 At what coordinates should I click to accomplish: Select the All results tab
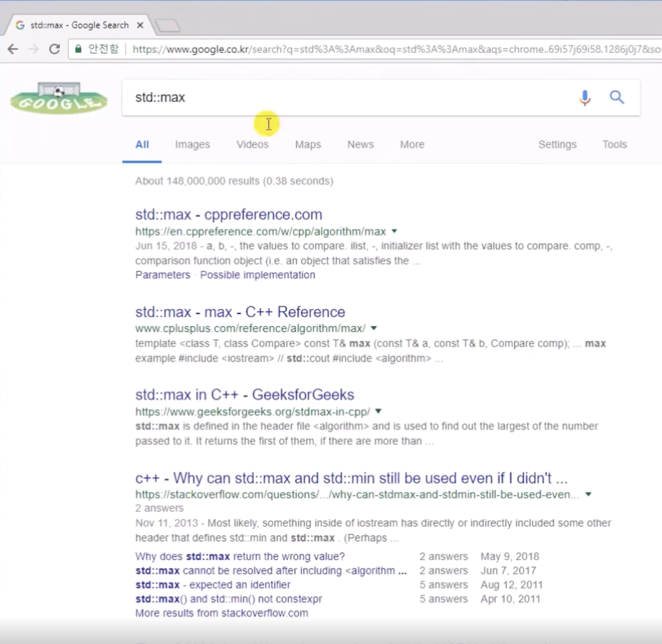(142, 145)
